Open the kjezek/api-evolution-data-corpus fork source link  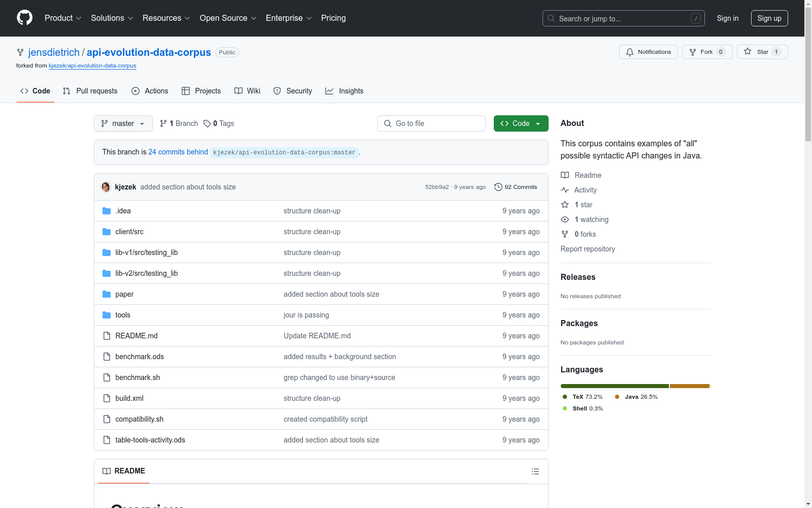92,66
